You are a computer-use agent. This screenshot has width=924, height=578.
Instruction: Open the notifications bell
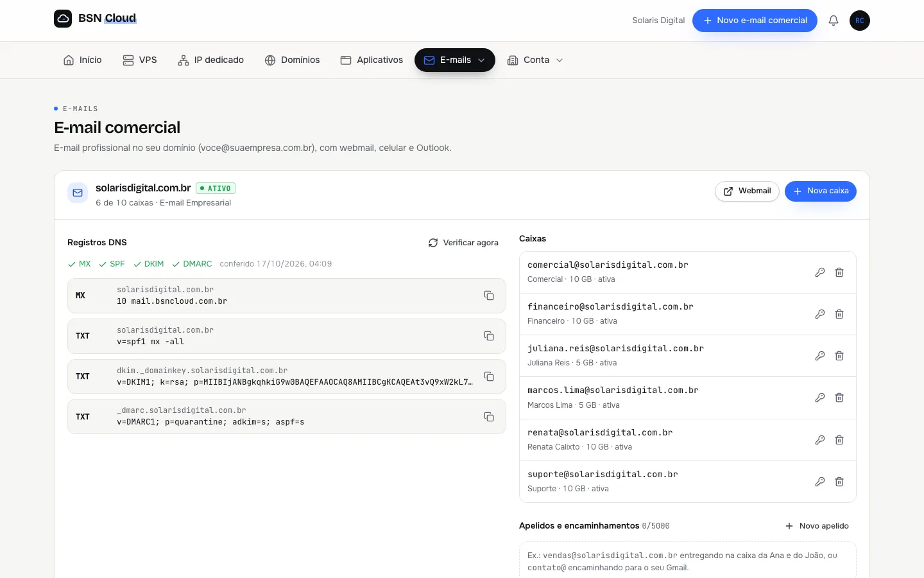click(834, 21)
